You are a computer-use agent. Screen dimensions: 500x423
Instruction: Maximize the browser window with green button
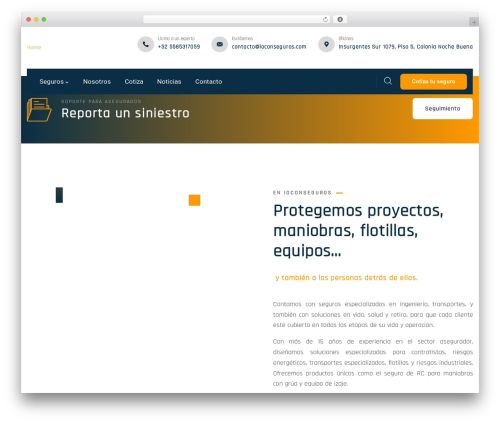pos(44,19)
